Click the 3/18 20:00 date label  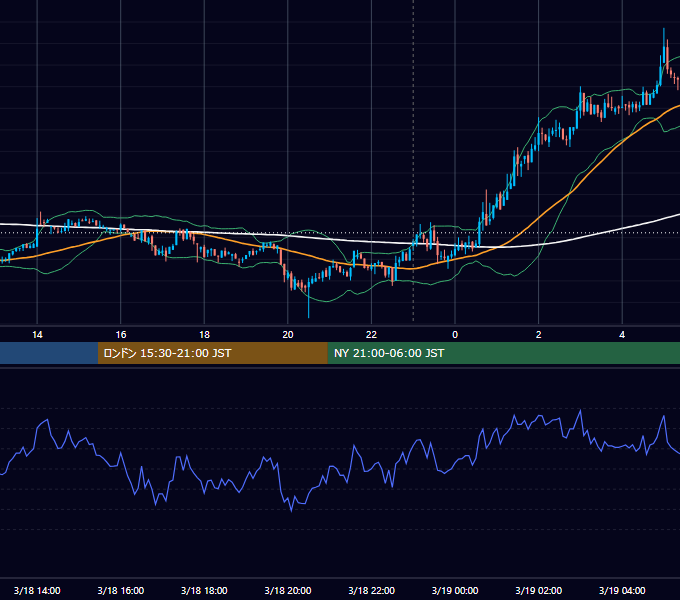[x=288, y=590]
